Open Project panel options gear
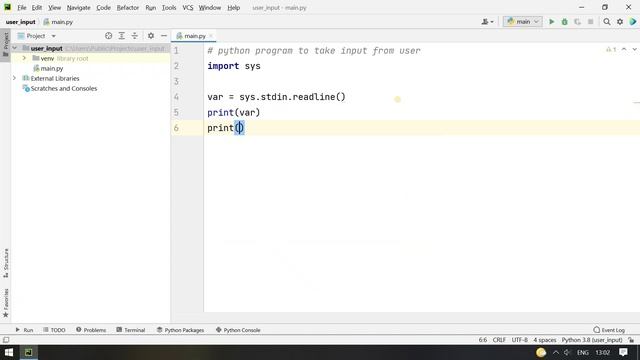The image size is (640, 360). pos(151,36)
